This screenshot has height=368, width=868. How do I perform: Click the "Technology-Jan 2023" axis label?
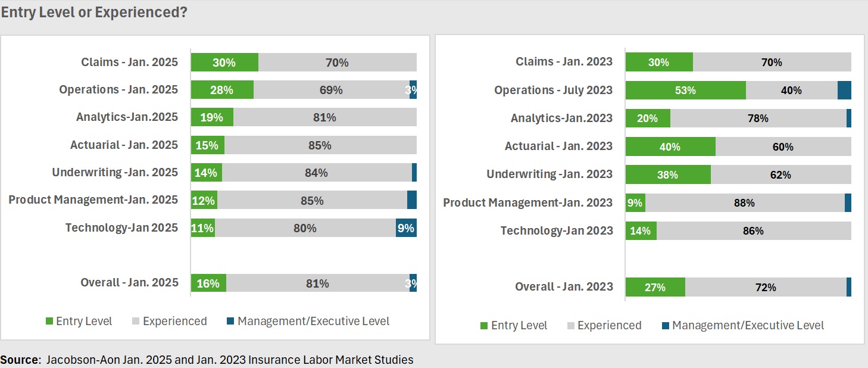pos(556,230)
